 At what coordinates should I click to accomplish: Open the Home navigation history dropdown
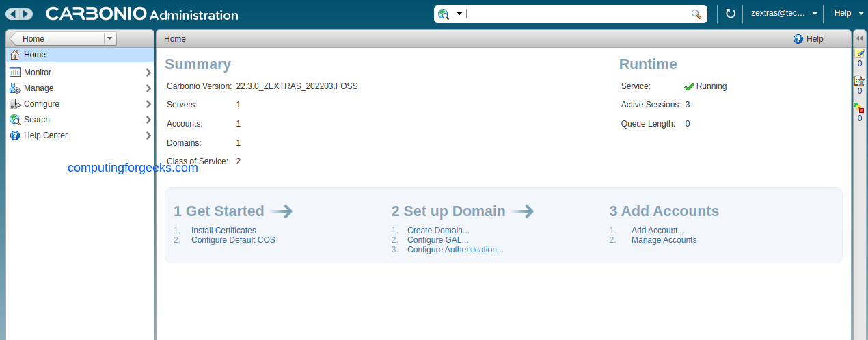coord(110,39)
